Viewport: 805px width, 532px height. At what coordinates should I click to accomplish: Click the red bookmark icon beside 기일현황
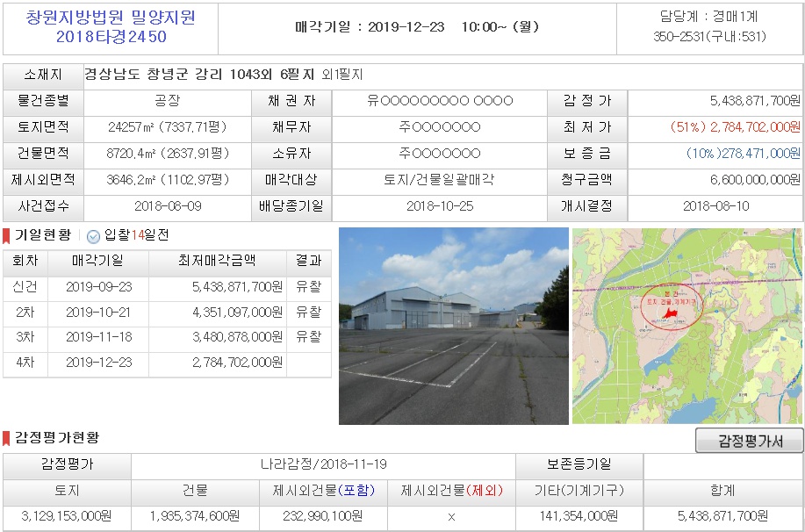click(6, 236)
